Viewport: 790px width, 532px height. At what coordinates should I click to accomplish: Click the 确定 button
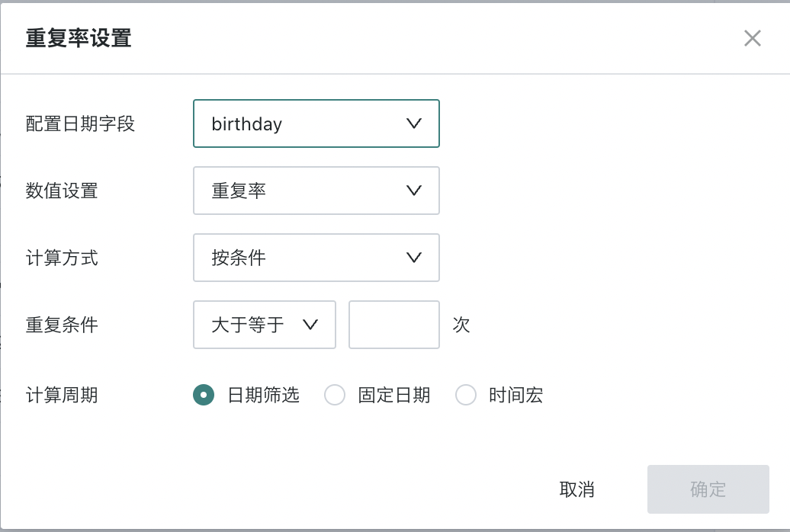(708, 489)
